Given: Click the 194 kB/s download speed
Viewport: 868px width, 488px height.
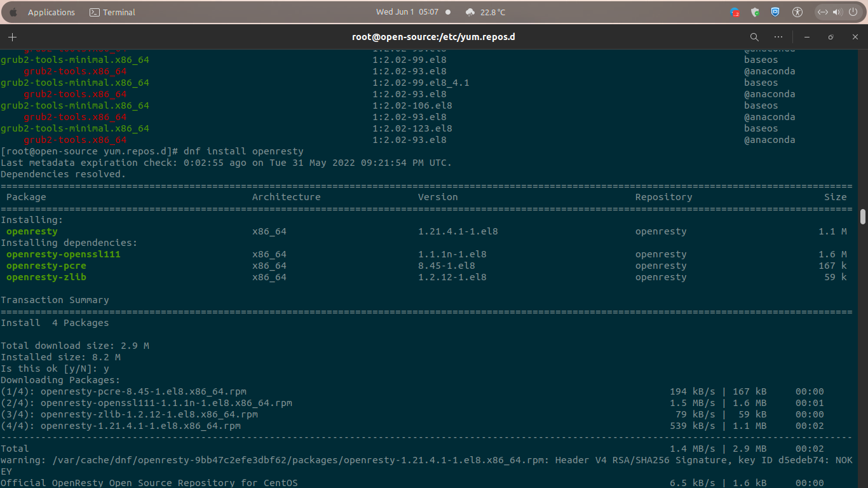Looking at the screenshot, I should [692, 391].
